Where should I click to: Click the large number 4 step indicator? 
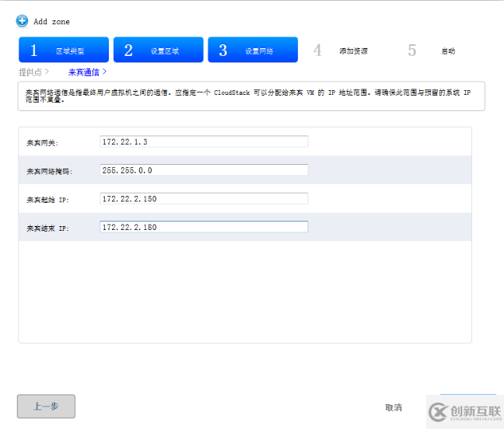[317, 51]
